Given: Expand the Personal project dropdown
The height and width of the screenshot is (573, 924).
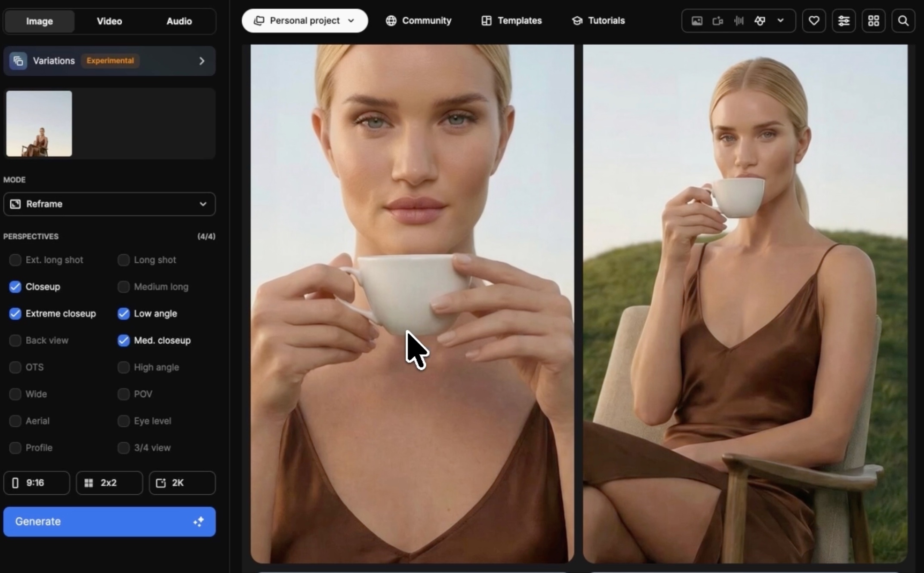Looking at the screenshot, I should 305,21.
